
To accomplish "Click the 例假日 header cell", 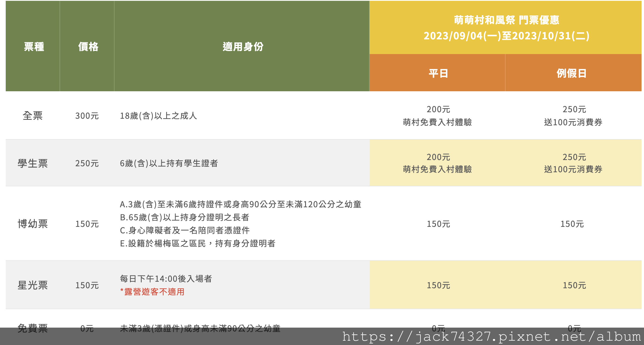I will coord(571,73).
